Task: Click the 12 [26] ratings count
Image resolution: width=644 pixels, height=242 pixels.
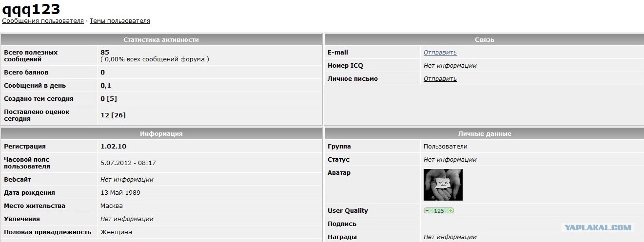Action: 113,115
